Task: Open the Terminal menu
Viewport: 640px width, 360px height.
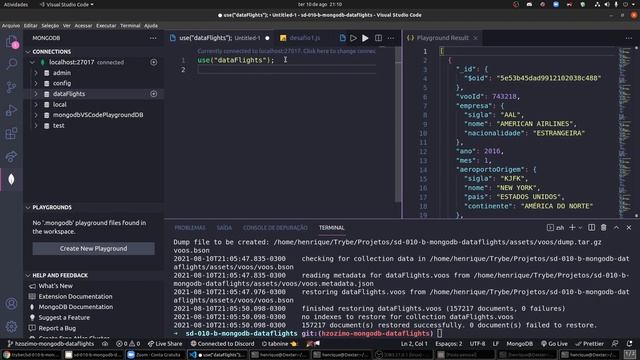Action: pos(130,25)
